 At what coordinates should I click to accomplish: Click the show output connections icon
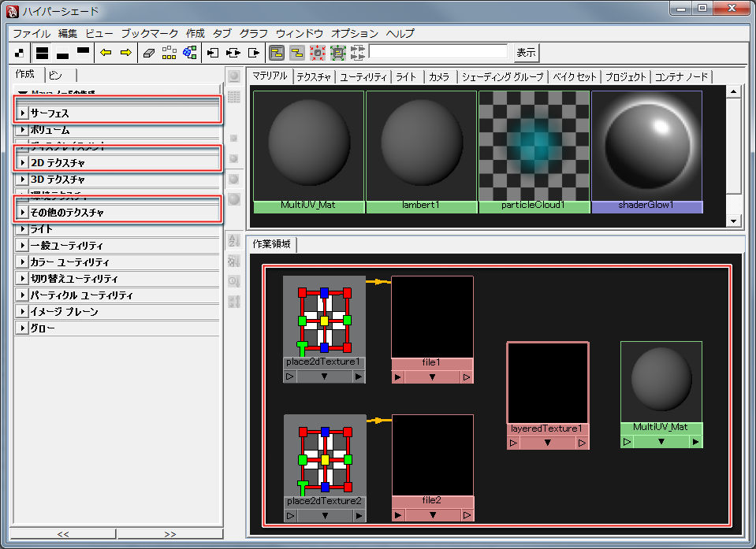pyautogui.click(x=253, y=53)
